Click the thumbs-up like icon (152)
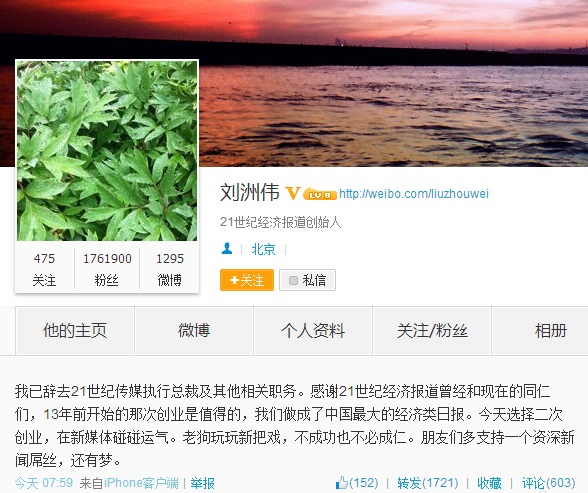 342,483
